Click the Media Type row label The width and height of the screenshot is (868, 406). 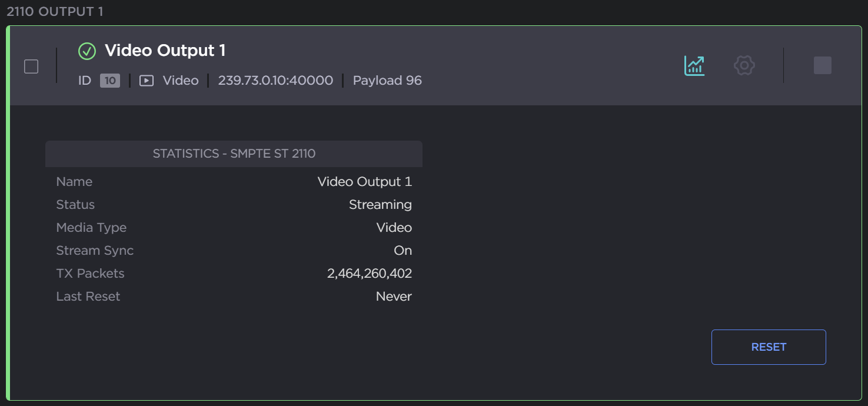pos(91,228)
